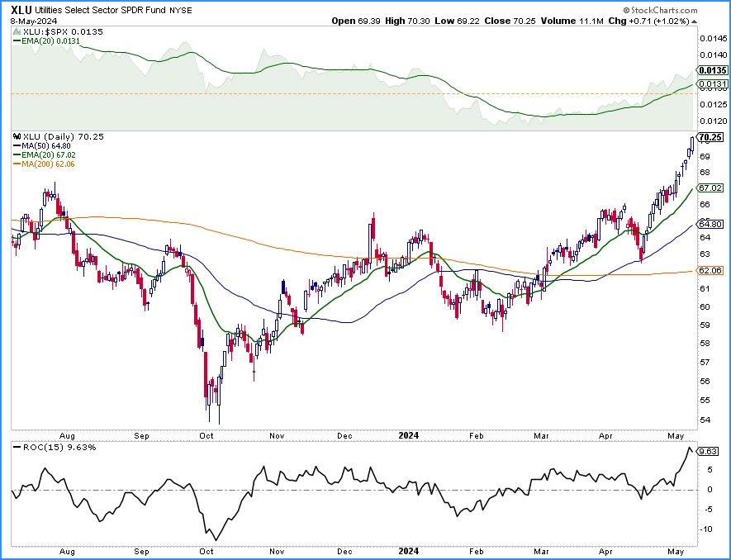Click the 'EMA(20) 67.02' legend label

49,154
